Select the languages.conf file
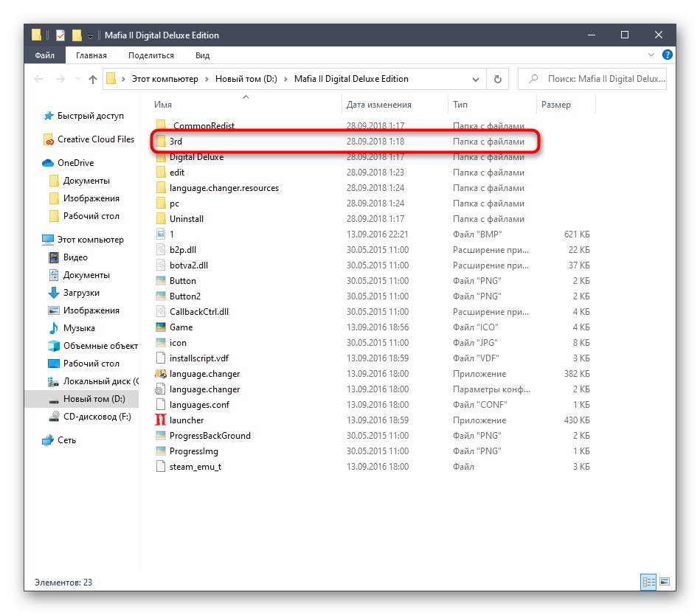This screenshot has width=700, height=615. [199, 405]
